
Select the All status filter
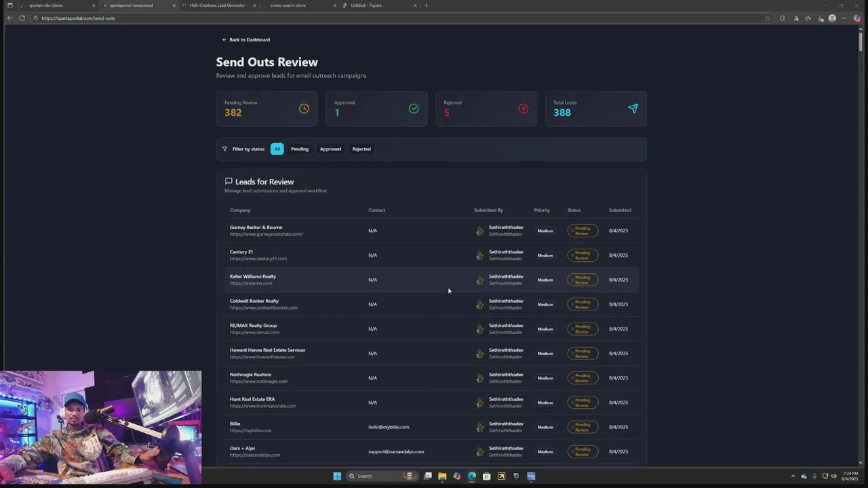pos(277,149)
